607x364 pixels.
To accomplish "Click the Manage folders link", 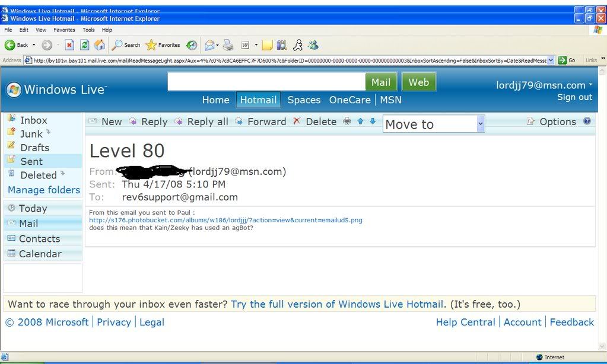I will pyautogui.click(x=44, y=190).
